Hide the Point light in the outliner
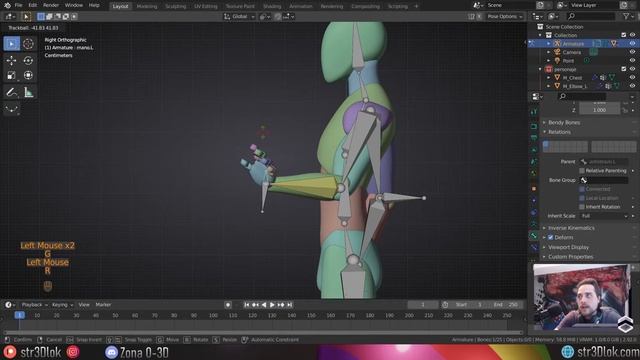This screenshot has width=640, height=360. 632,61
